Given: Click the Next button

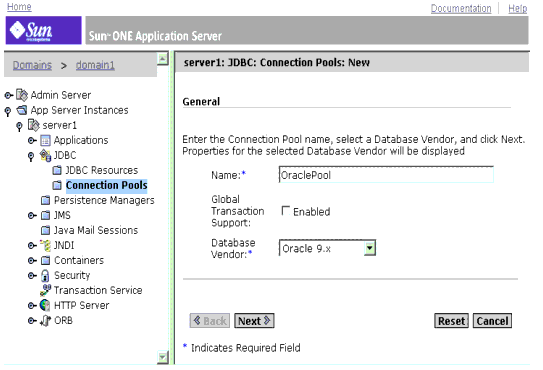Looking at the screenshot, I should [254, 321].
